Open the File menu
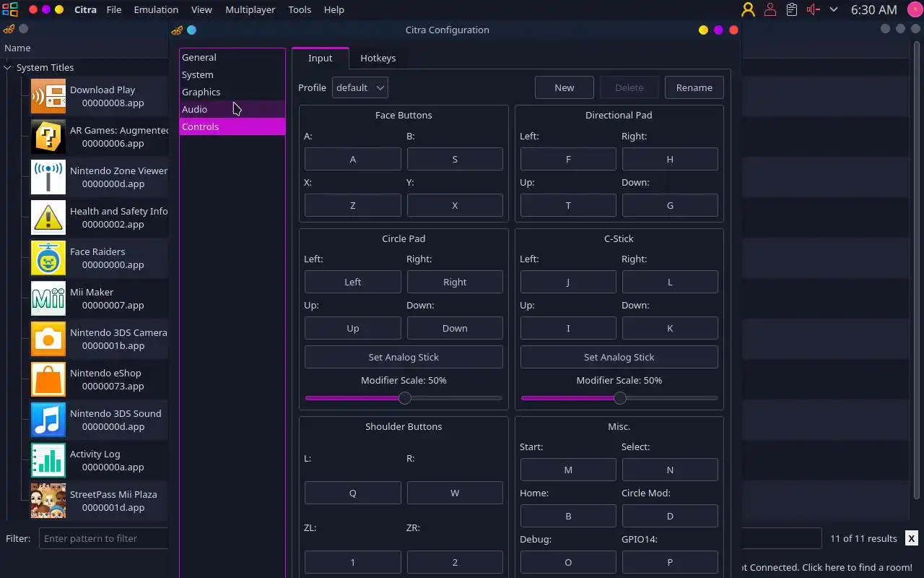This screenshot has height=578, width=924. [114, 9]
